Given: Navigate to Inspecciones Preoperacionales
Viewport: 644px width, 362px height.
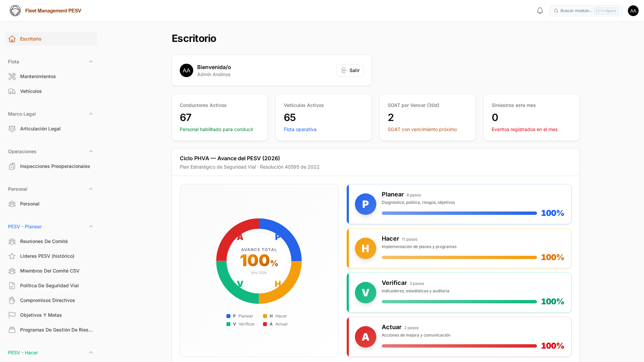Looking at the screenshot, I should pyautogui.click(x=51, y=166).
